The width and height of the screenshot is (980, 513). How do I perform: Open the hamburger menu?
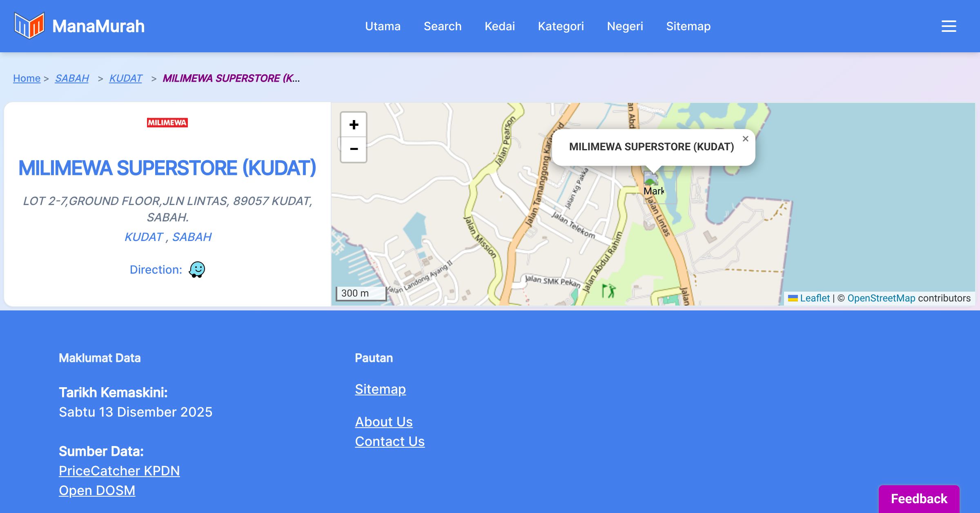(949, 26)
